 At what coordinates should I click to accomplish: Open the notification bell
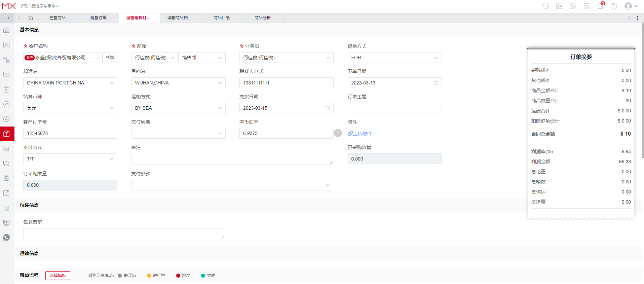coord(600,6)
